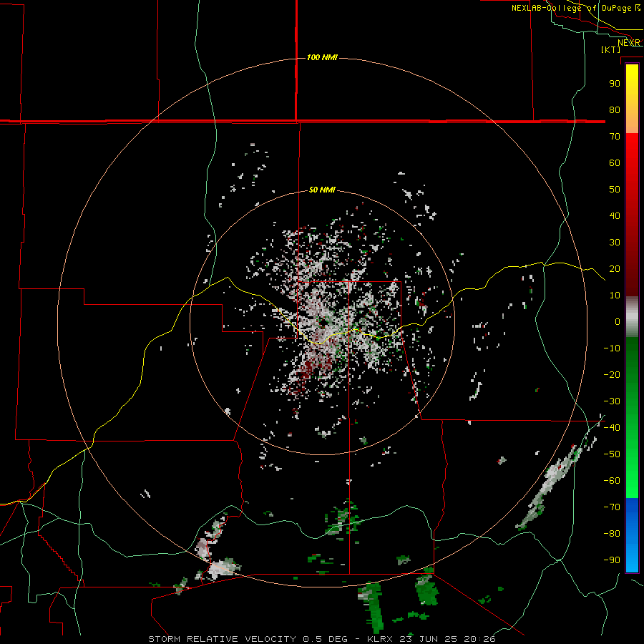Click the 30 value on the velocity scale

click(615, 243)
